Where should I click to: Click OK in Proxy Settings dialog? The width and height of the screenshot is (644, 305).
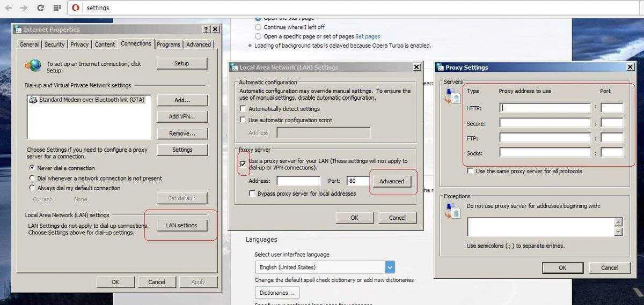point(562,267)
